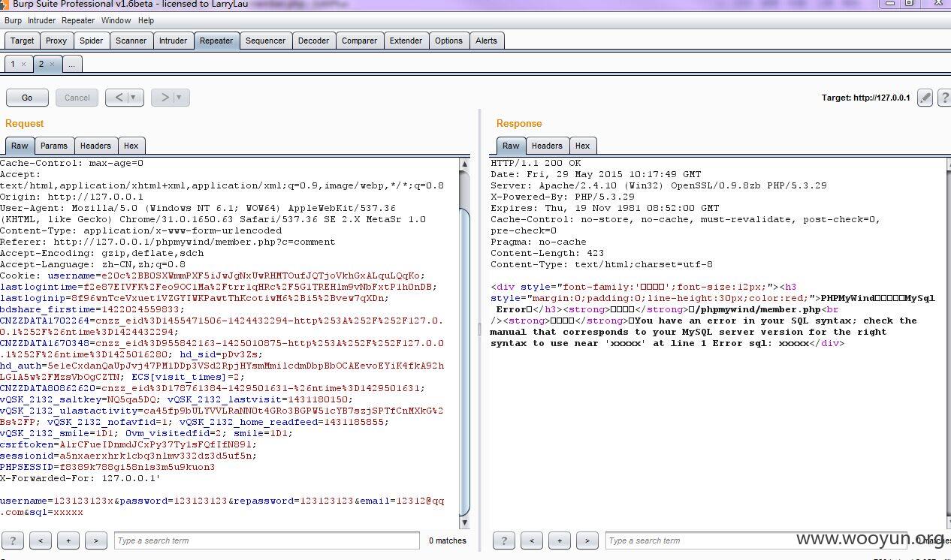Select the Repeater tool tab

click(216, 41)
